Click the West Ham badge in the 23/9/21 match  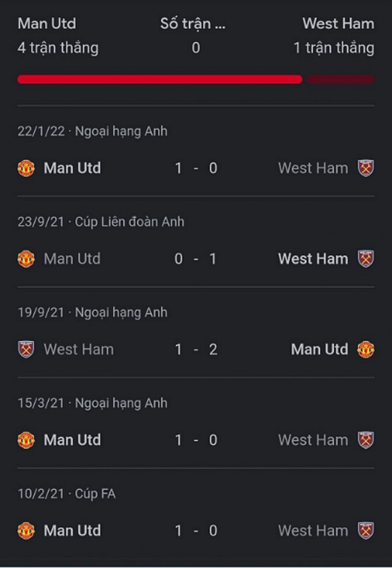point(365,259)
